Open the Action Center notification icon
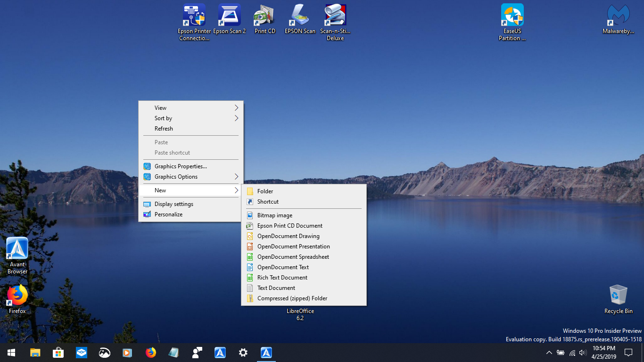The image size is (644, 362). 628,353
